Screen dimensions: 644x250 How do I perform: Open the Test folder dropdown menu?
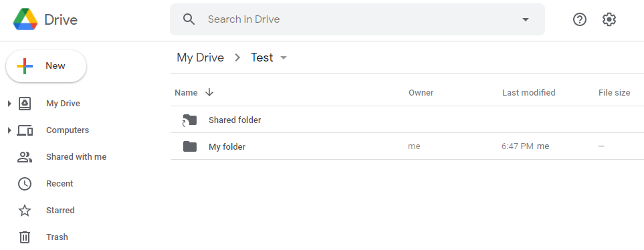284,58
